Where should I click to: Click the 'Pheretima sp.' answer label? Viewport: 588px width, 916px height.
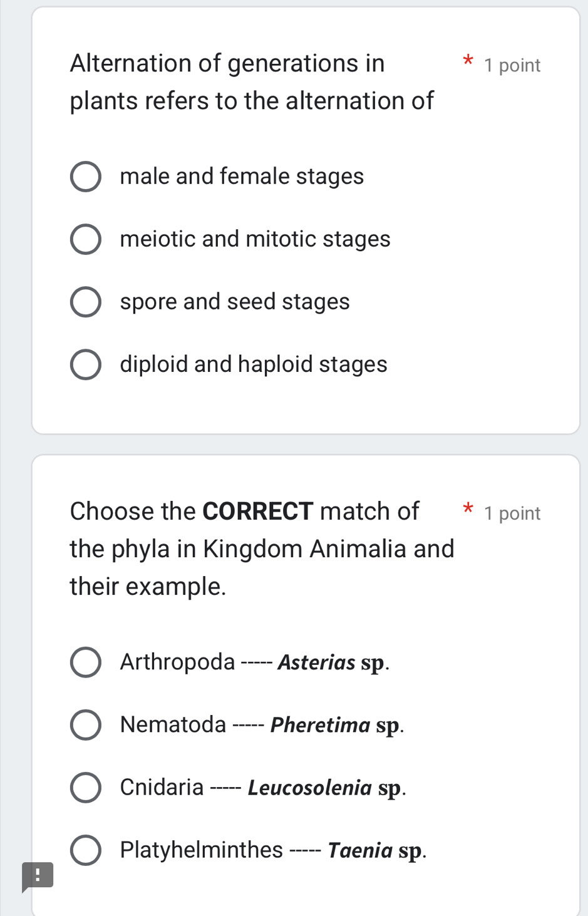(338, 725)
